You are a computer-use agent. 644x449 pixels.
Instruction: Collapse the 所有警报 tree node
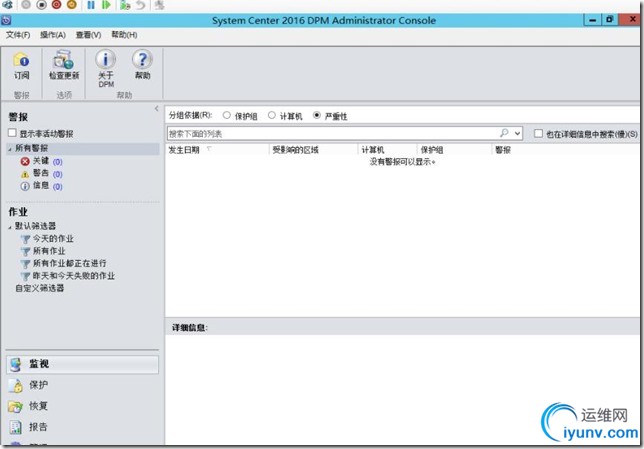(x=10, y=149)
